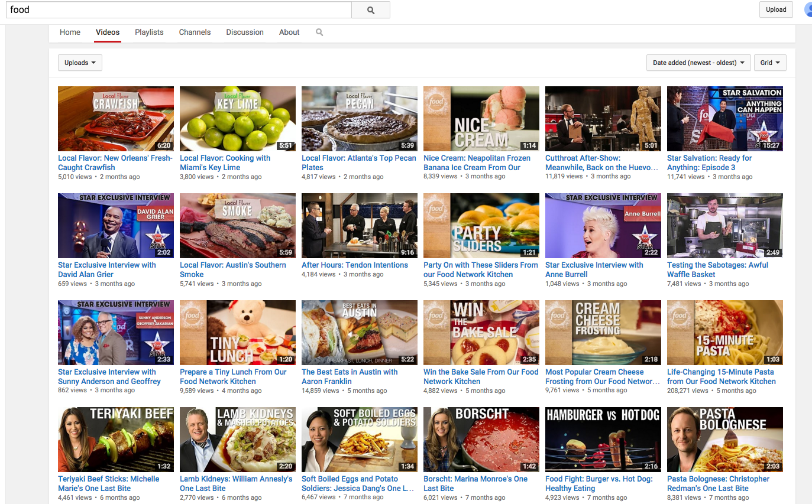Open link The Best Eats in Austin
Screen dimensions: 812x504
pyautogui.click(x=350, y=377)
